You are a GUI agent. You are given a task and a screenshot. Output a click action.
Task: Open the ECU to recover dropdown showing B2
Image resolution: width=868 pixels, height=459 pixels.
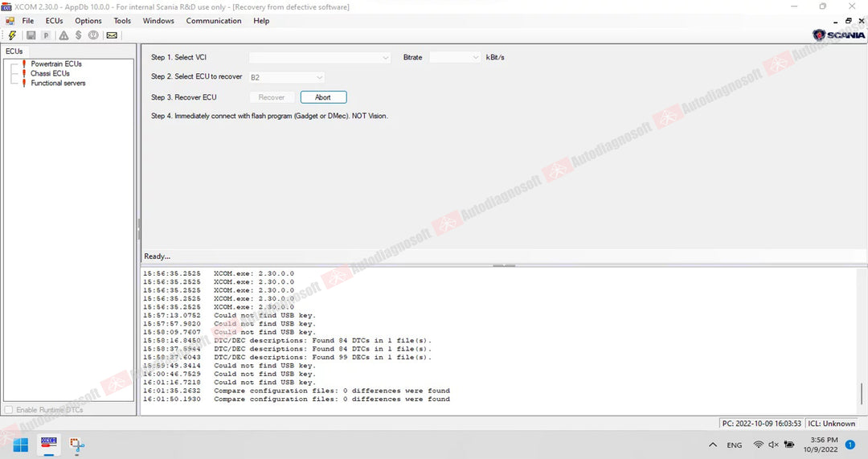(287, 77)
